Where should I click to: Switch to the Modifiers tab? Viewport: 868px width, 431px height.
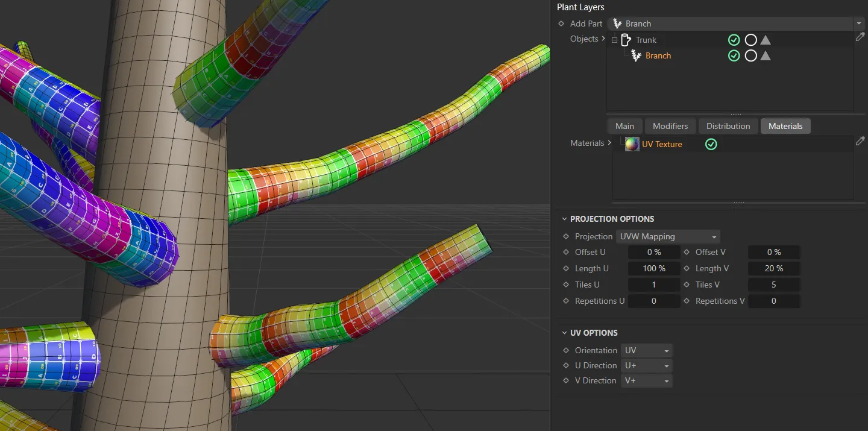(670, 126)
